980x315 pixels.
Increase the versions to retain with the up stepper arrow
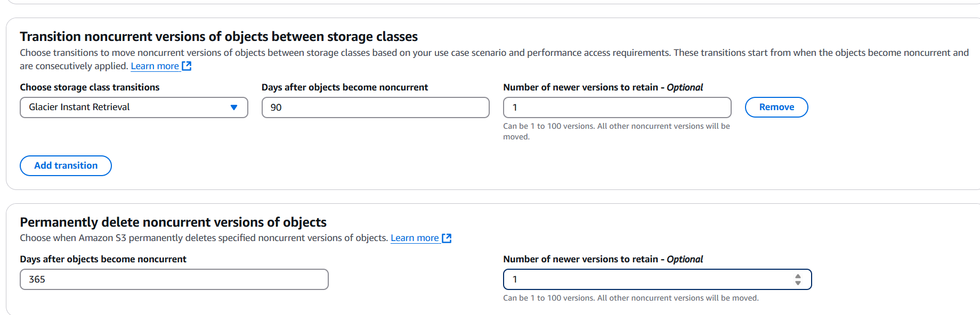tap(798, 276)
